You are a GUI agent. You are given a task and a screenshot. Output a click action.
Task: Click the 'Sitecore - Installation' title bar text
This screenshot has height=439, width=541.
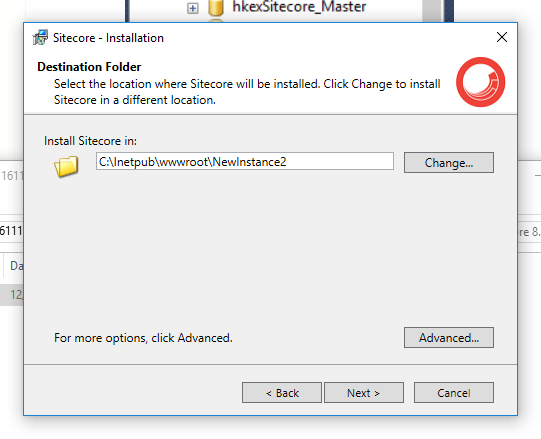click(108, 38)
